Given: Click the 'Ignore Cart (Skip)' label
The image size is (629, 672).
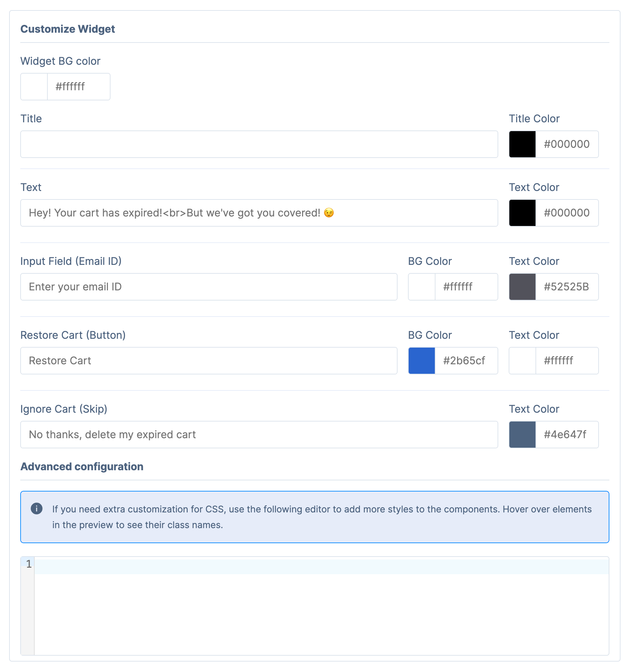Looking at the screenshot, I should tap(64, 409).
